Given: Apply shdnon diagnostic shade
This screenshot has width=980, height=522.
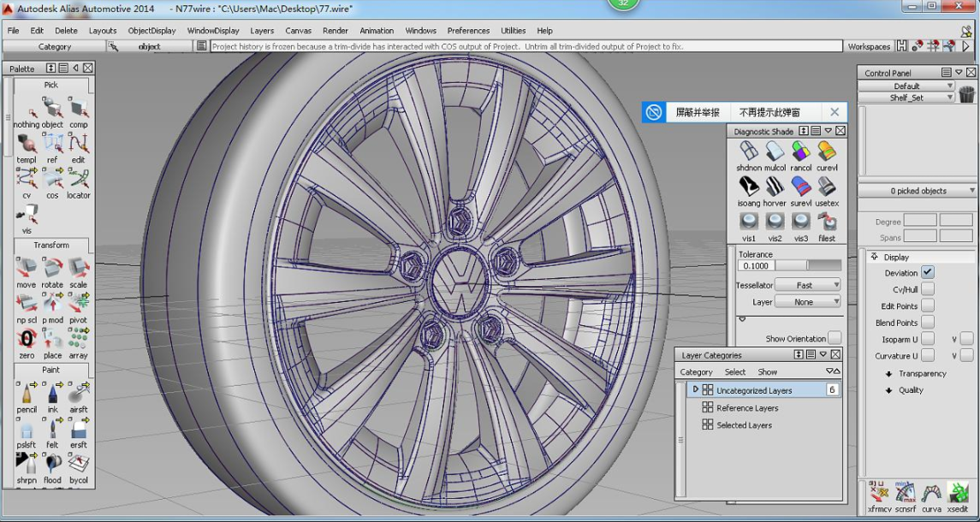Looking at the screenshot, I should [749, 156].
